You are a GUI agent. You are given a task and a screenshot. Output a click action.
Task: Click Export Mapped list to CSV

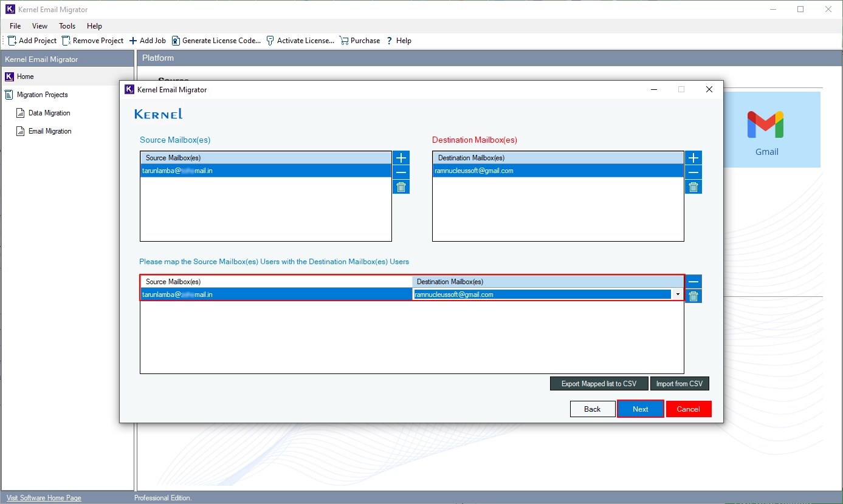(599, 384)
